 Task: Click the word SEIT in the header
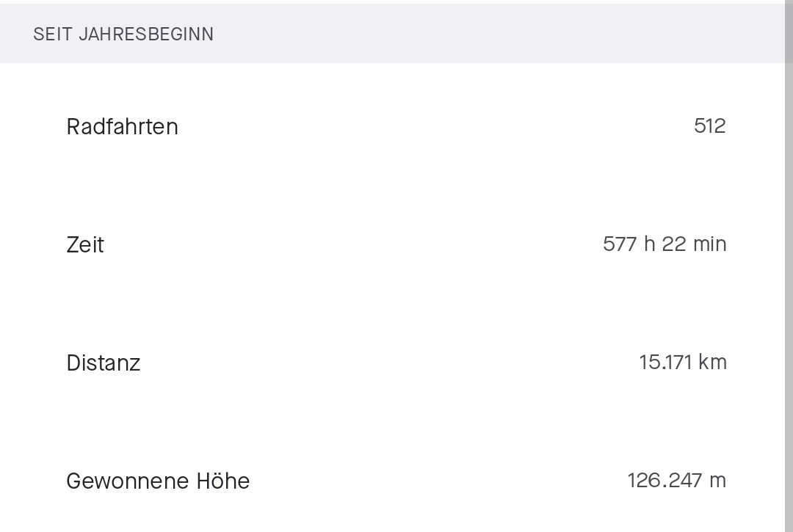pyautogui.click(x=53, y=34)
